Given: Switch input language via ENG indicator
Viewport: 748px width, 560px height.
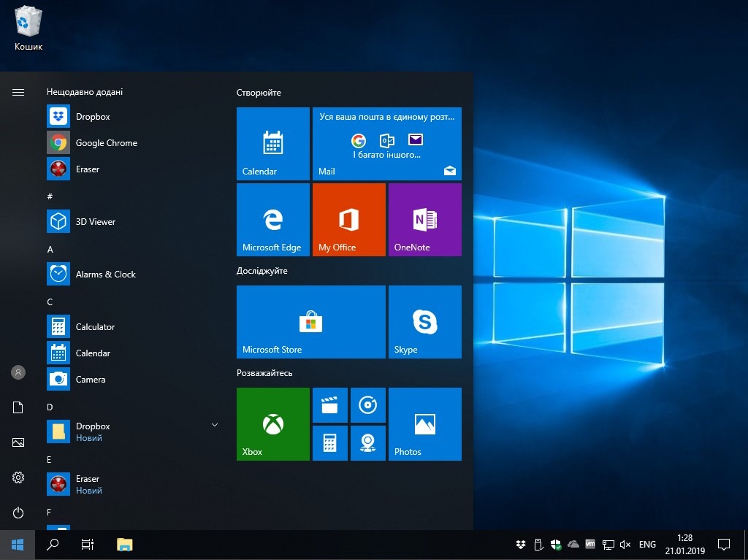Looking at the screenshot, I should (647, 544).
